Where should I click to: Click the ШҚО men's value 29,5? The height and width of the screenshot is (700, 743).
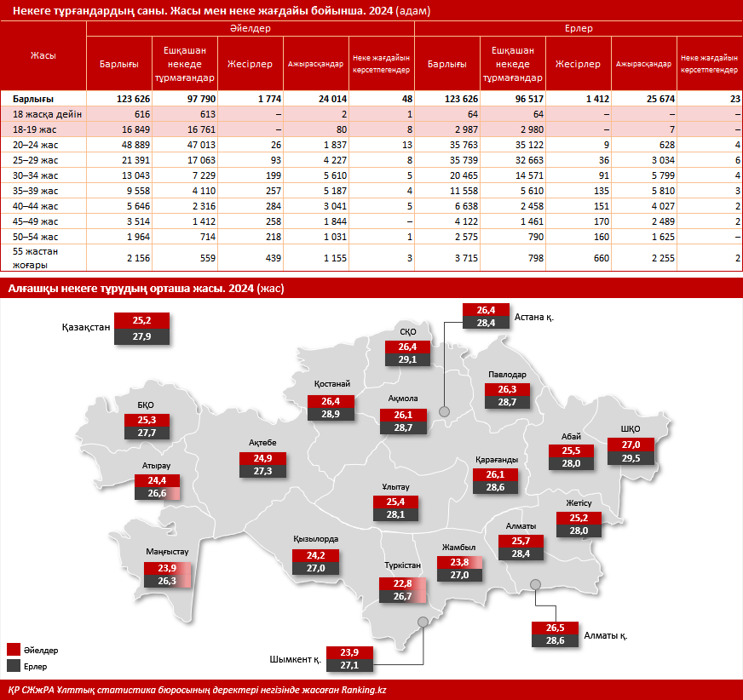point(631,458)
